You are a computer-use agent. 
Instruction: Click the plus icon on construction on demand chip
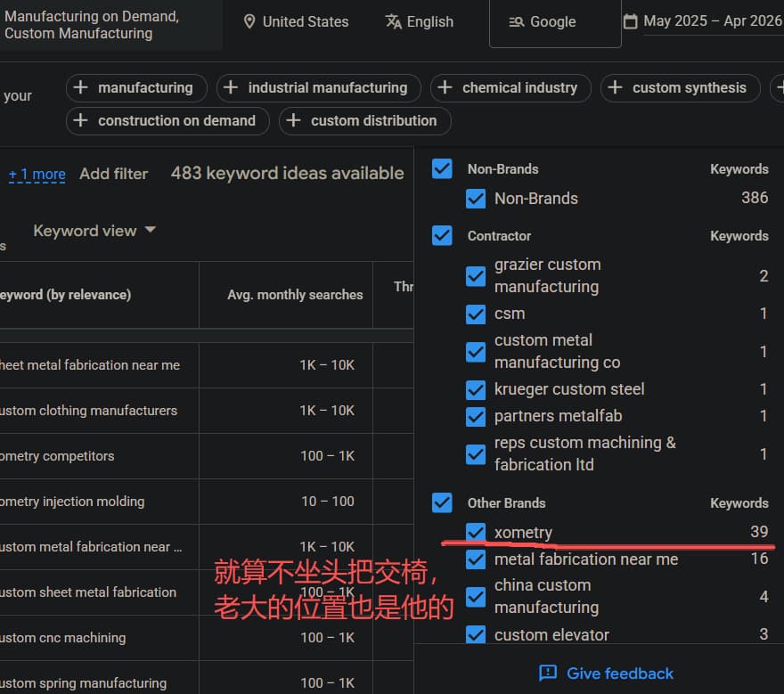[80, 120]
